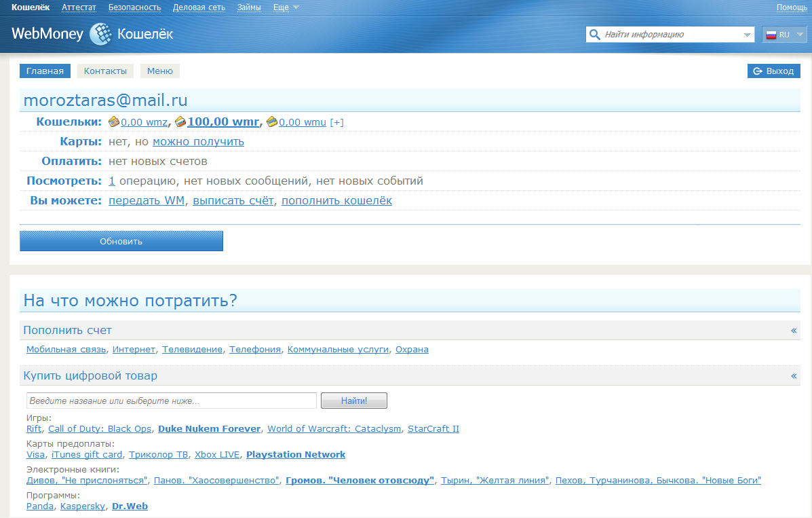Image resolution: width=812 pixels, height=518 pixels.
Task: Click the Выход logout button
Action: [x=774, y=71]
